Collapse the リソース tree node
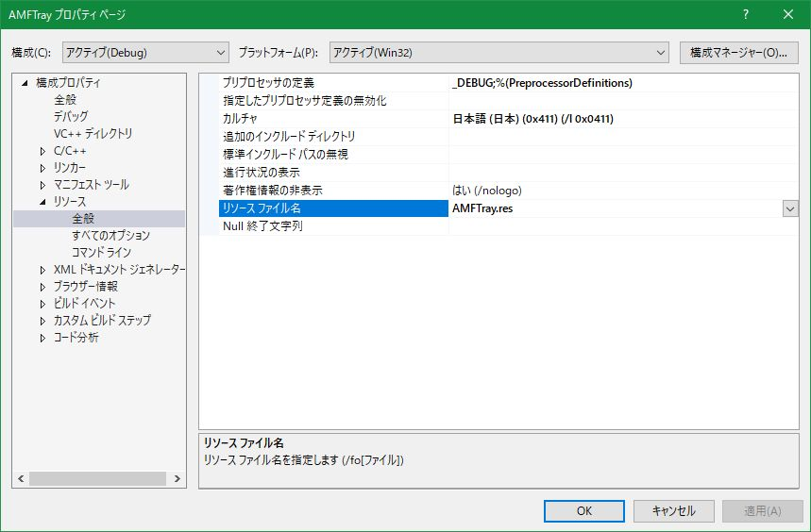This screenshot has height=532, width=811. pyautogui.click(x=42, y=202)
